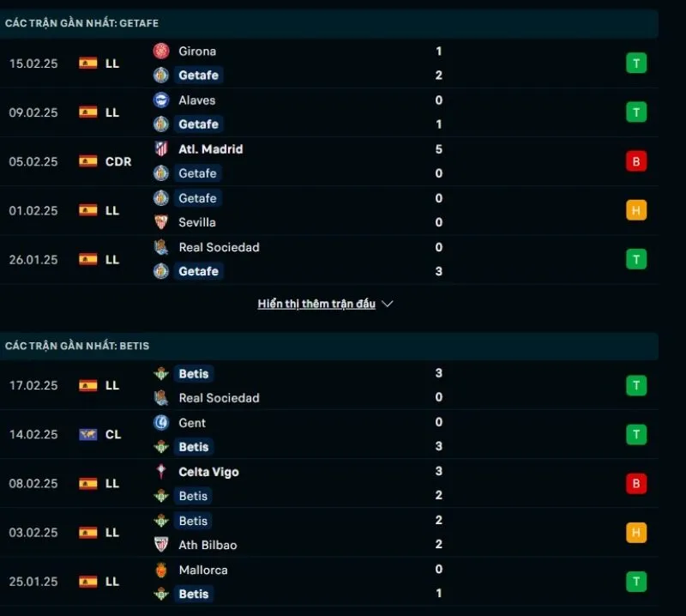
Task: Click the Celta Vigo club crest
Action: pos(161,472)
